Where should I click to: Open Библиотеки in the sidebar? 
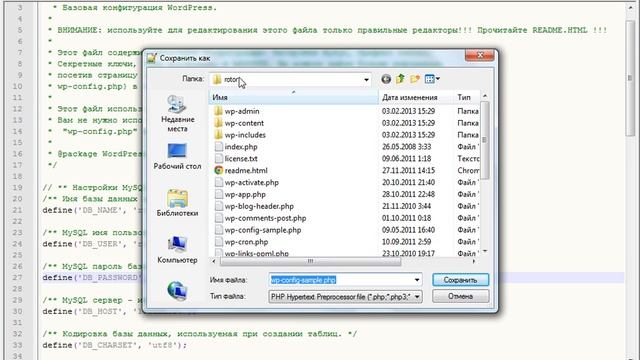coord(177,203)
